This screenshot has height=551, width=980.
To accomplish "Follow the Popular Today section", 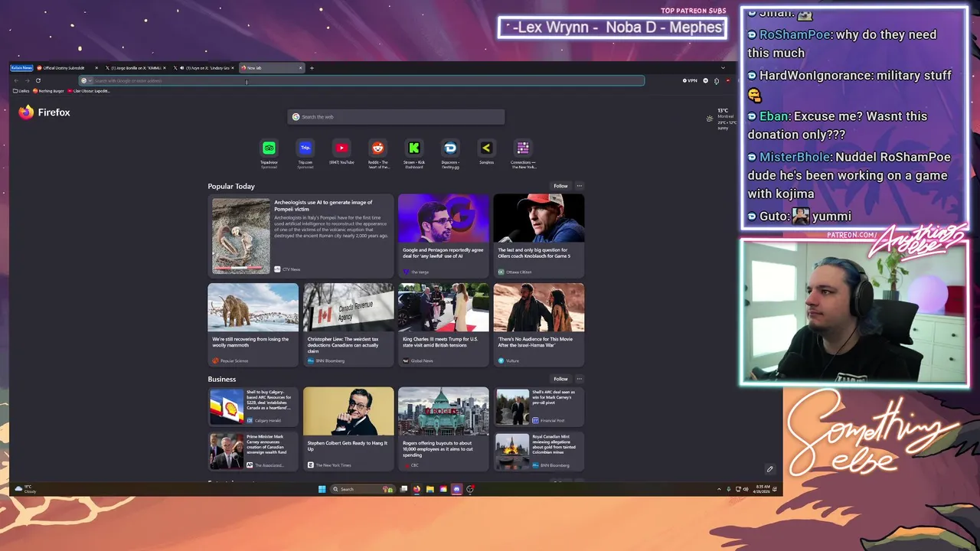I will coord(560,186).
